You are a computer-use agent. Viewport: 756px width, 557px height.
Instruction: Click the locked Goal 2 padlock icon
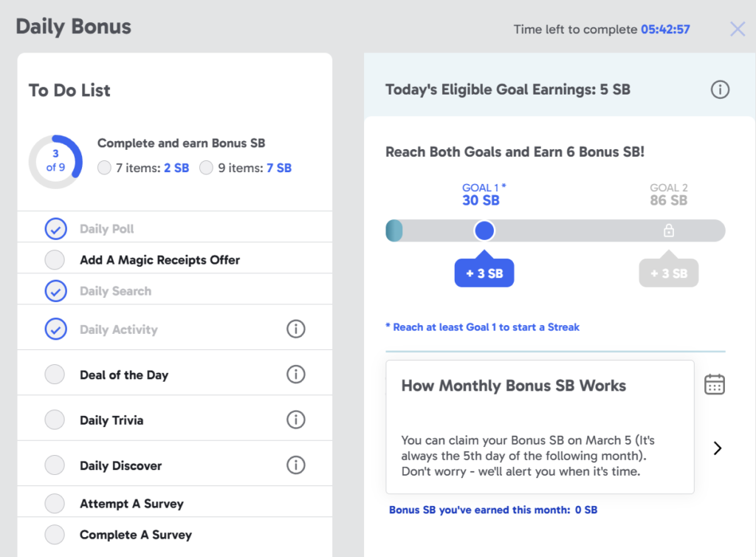669,231
